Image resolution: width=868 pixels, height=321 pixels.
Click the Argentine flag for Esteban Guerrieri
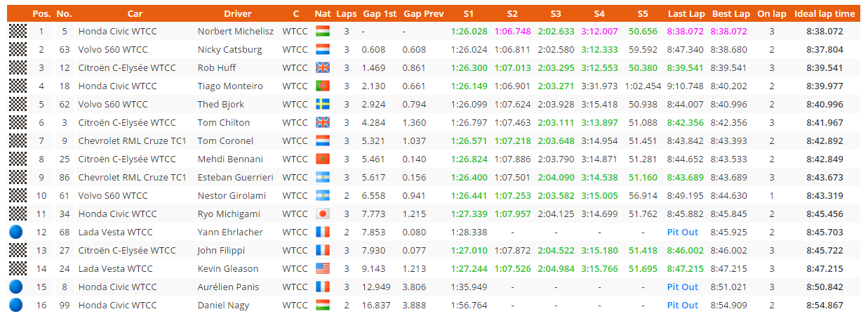323,178
